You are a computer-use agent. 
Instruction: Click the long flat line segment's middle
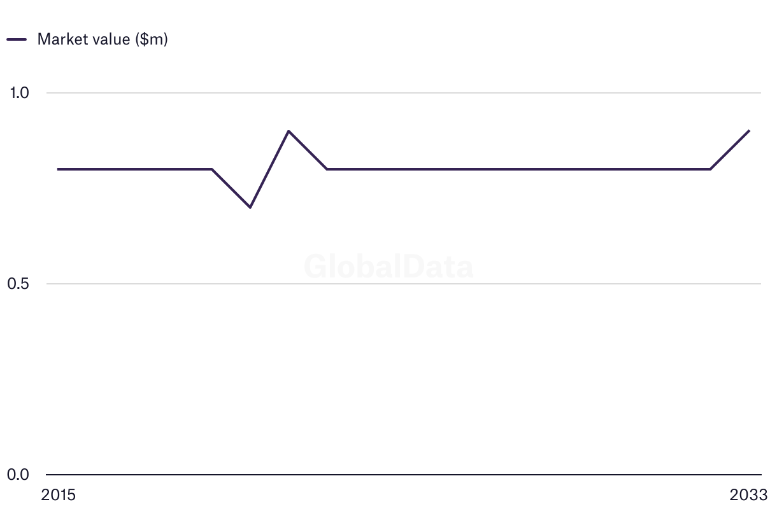[x=518, y=169]
